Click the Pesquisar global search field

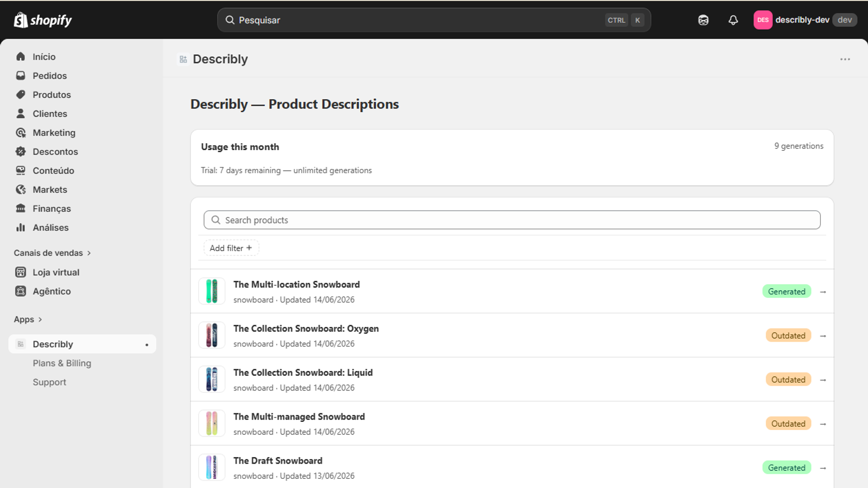[x=434, y=20]
